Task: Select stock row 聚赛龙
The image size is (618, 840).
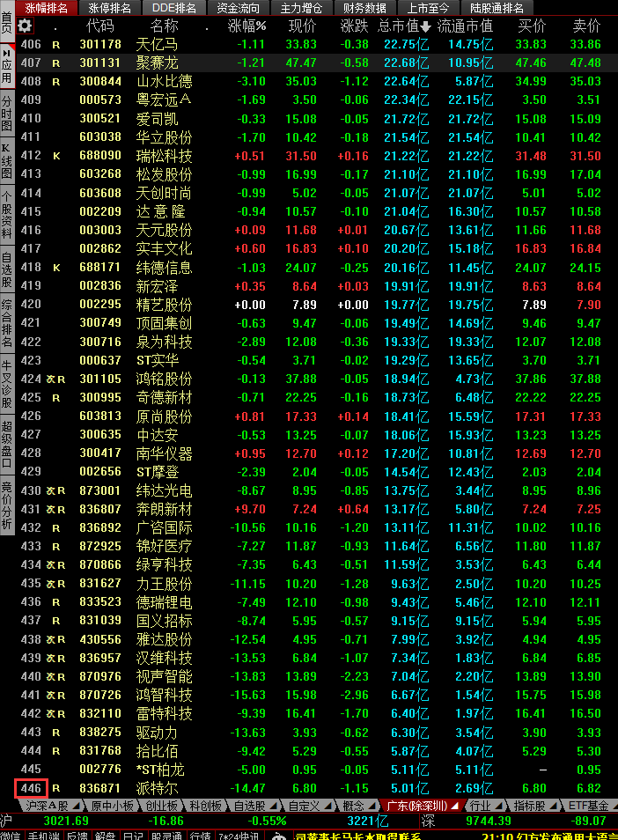Action: 317,63
